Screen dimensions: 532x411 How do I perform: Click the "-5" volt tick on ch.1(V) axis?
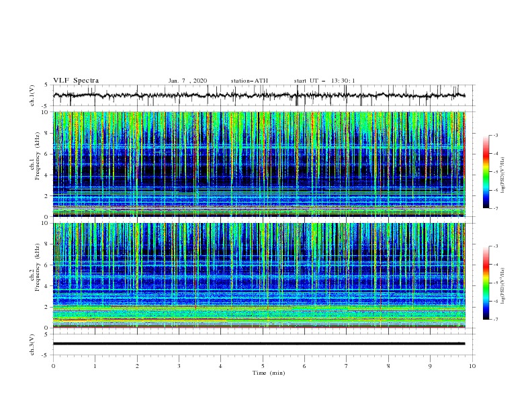pyautogui.click(x=45, y=106)
